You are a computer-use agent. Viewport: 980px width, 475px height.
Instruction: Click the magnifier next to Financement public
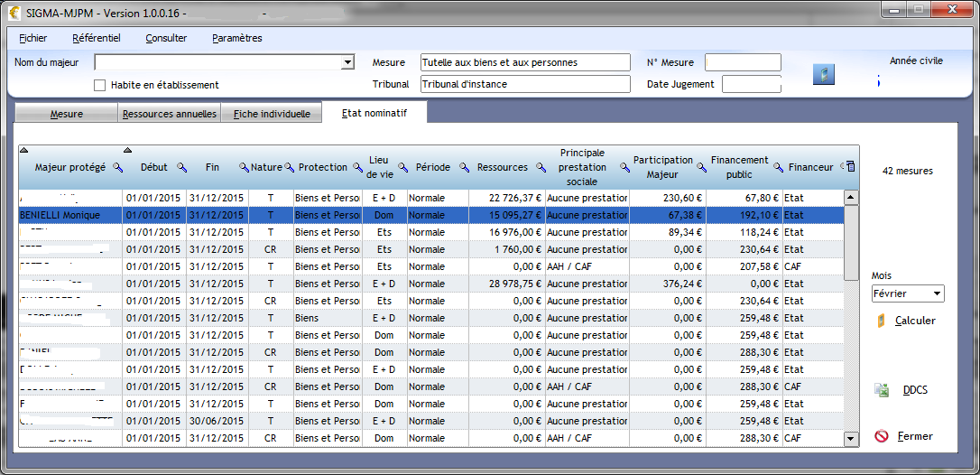778,168
